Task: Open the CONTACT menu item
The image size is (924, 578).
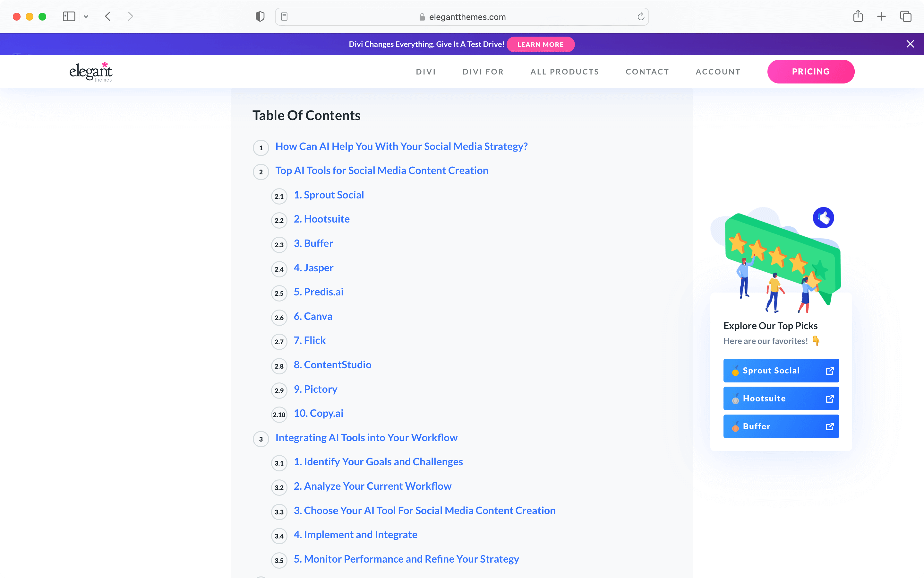Action: click(x=647, y=72)
